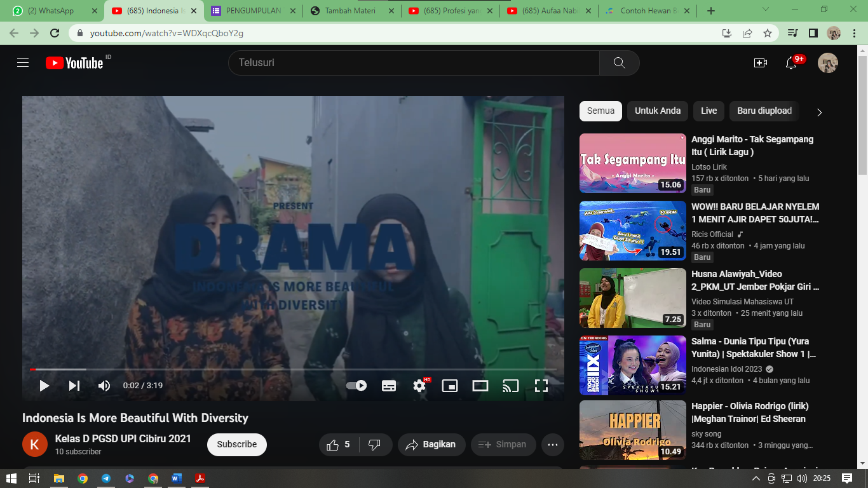Subscribe to Kelas D PGSD UPI Cibiru
Image resolution: width=868 pixels, height=488 pixels.
pos(236,444)
